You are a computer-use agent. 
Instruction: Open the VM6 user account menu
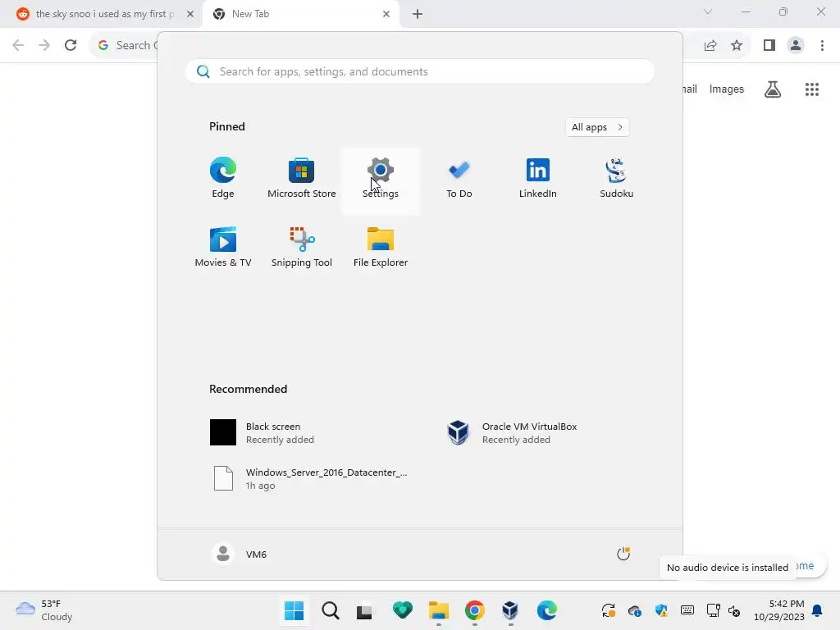click(x=240, y=554)
